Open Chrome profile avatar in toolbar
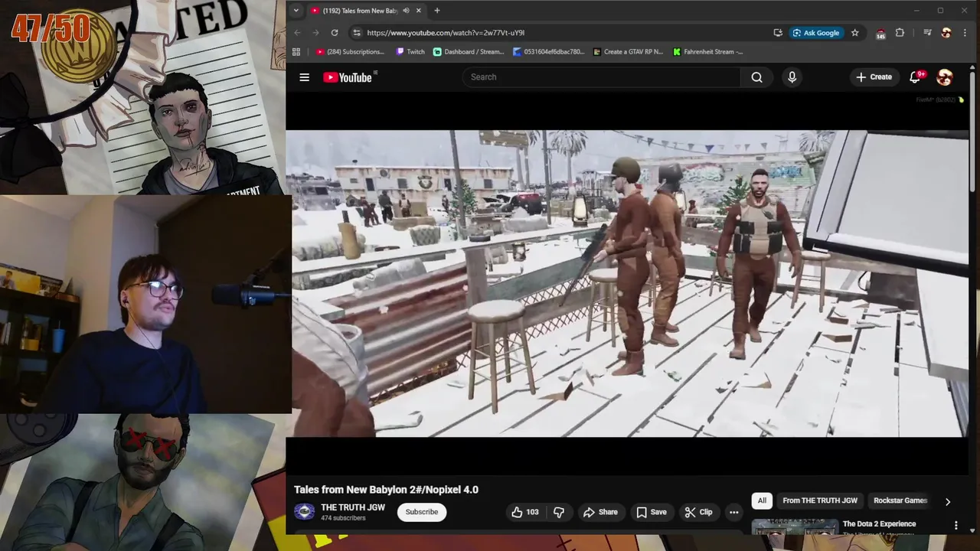980x551 pixels. 946,33
